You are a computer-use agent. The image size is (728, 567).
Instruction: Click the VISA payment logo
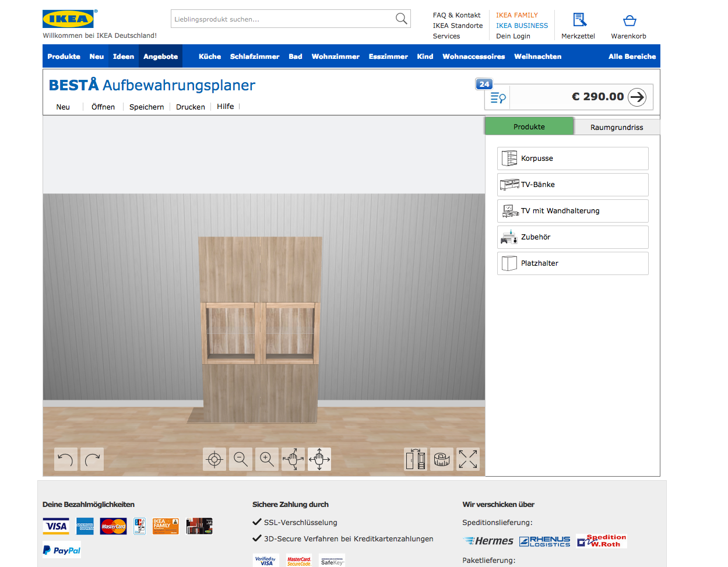pyautogui.click(x=56, y=526)
